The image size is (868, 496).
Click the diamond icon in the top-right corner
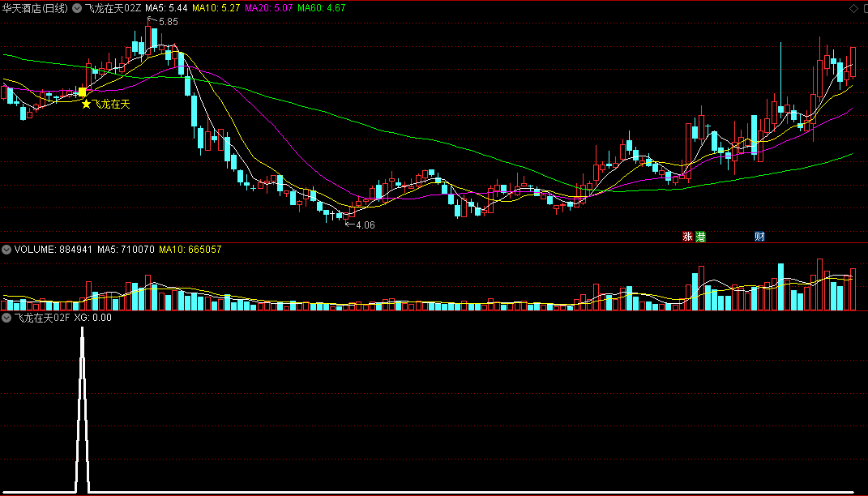tap(853, 8)
